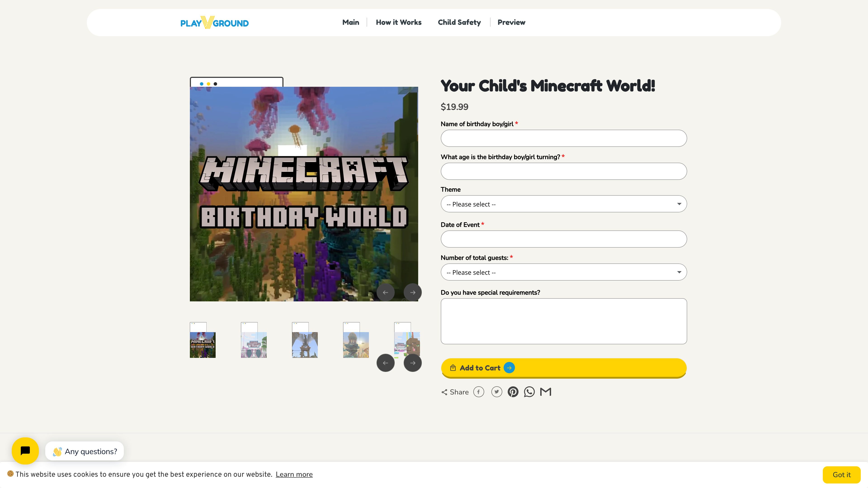Share the product on Facebook
The height and width of the screenshot is (488, 868).
pos(479,392)
